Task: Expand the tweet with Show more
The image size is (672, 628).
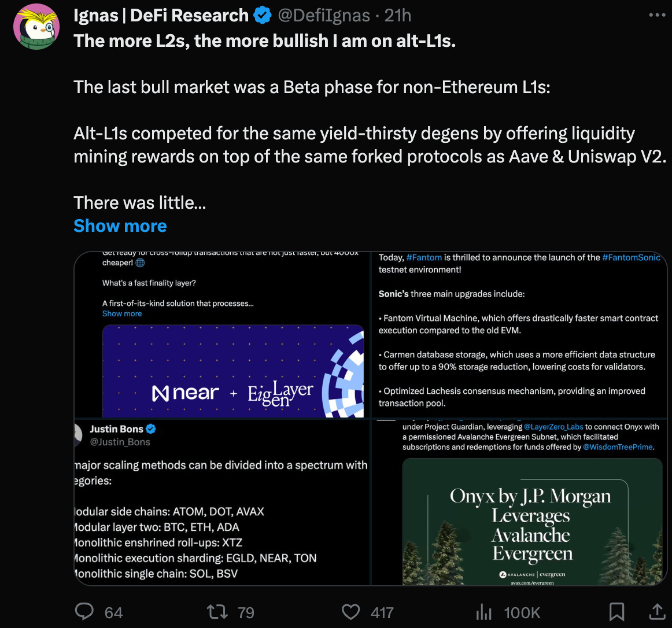Action: (120, 226)
